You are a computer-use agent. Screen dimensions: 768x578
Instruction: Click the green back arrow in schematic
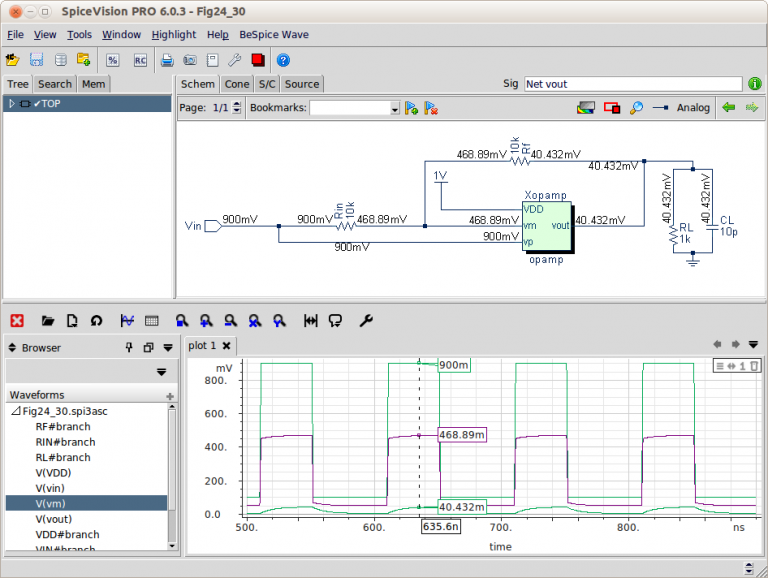point(729,108)
